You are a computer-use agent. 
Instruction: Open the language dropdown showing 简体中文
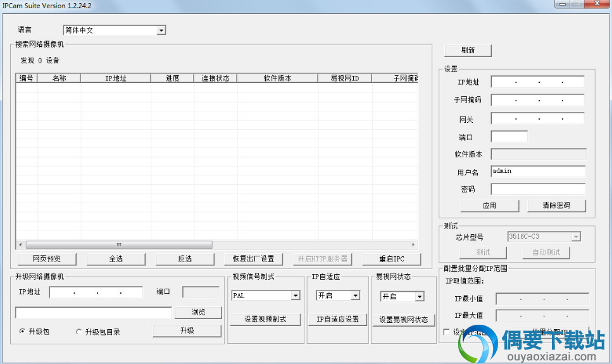click(115, 30)
